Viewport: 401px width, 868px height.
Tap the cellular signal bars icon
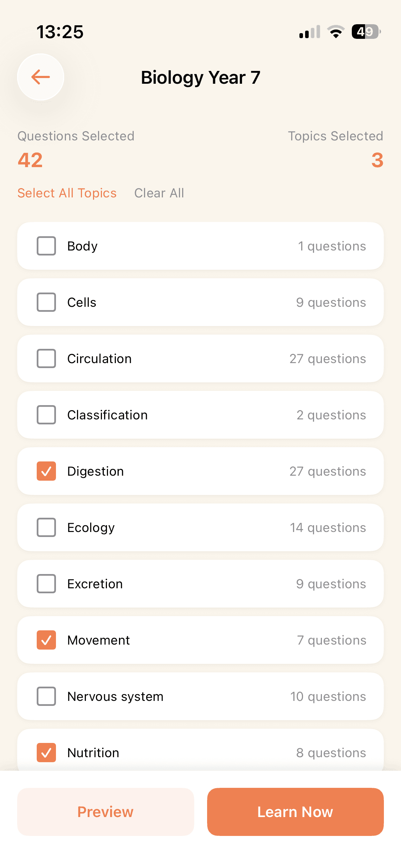click(310, 32)
